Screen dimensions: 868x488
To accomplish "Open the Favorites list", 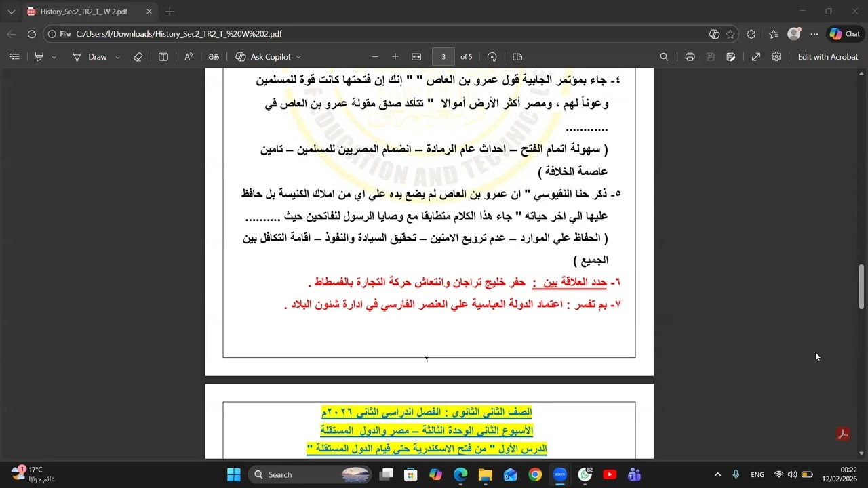I will coord(774,34).
